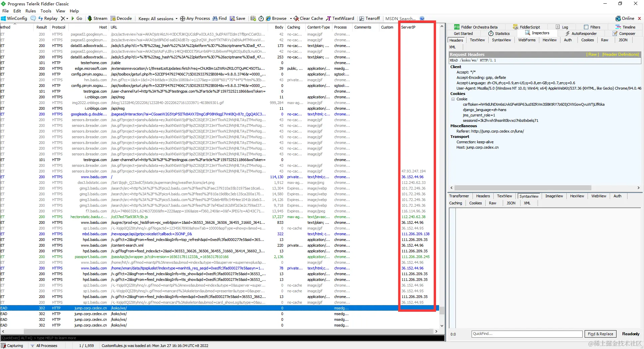The height and width of the screenshot is (349, 644).
Task: Clear the browser cache via Clear Cache
Action: point(309,18)
